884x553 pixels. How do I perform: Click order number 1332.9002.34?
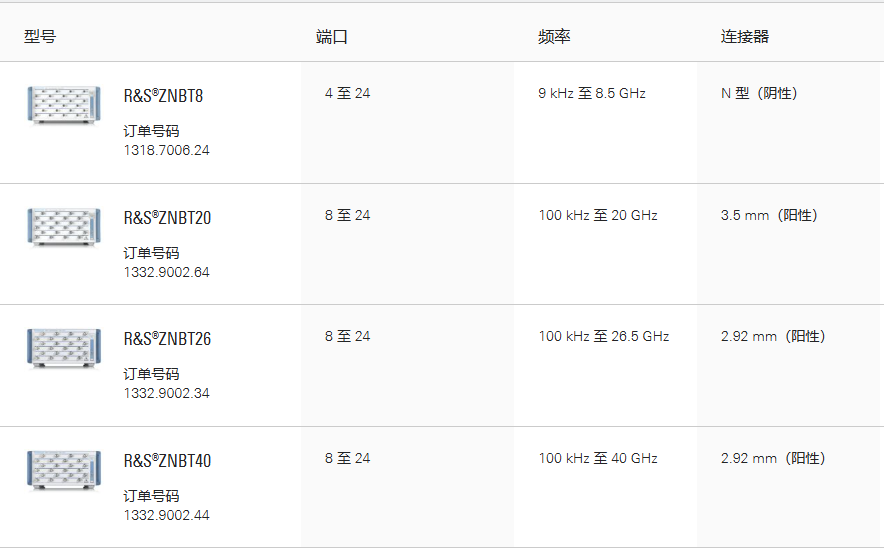pos(167,393)
